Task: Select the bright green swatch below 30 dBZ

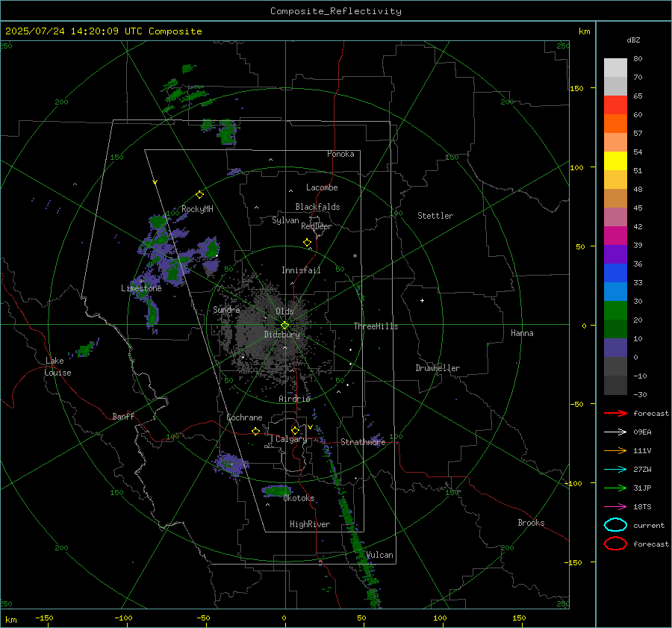Action: click(615, 310)
